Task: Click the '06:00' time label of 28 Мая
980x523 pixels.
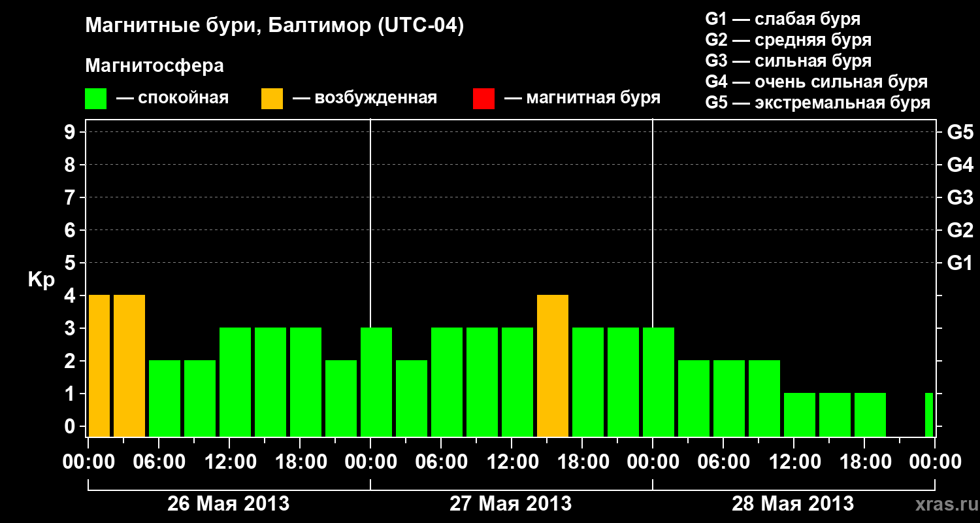Action: 725,462
